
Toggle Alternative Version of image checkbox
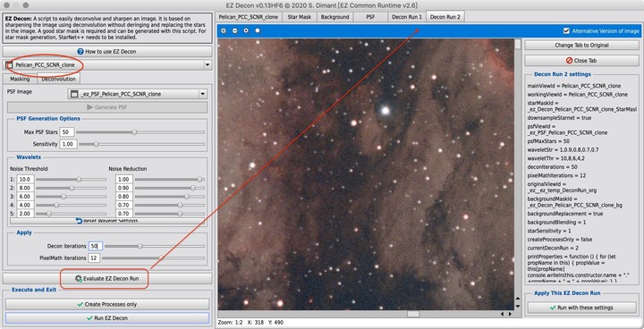566,30
